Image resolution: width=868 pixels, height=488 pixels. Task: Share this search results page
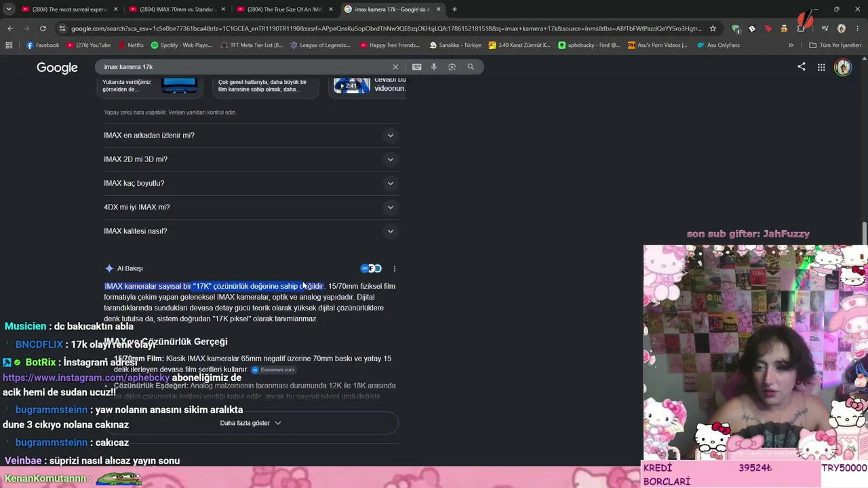click(x=802, y=67)
